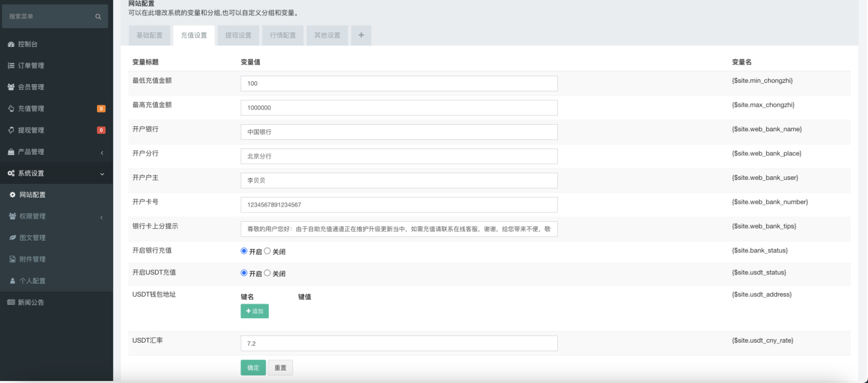Click the USDT汇率 input field

[x=399, y=343]
